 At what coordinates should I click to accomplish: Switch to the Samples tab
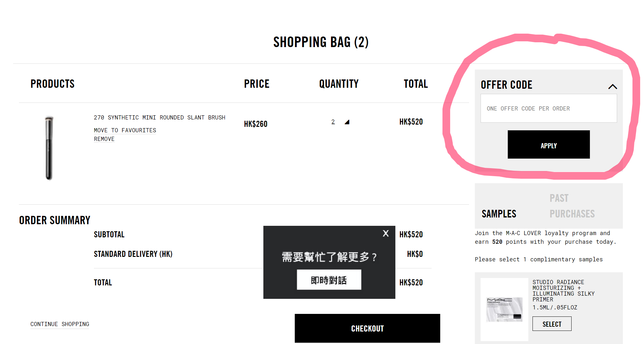[x=499, y=213]
